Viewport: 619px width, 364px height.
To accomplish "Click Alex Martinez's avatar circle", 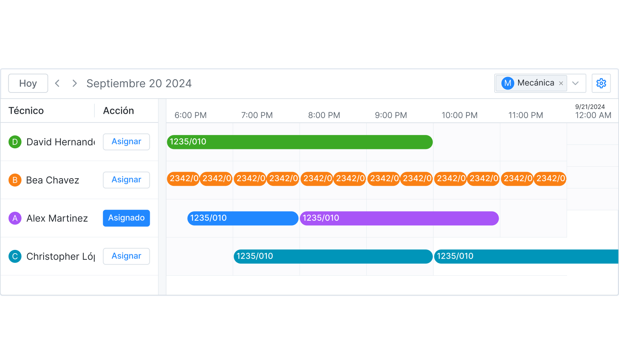I will coord(15,218).
